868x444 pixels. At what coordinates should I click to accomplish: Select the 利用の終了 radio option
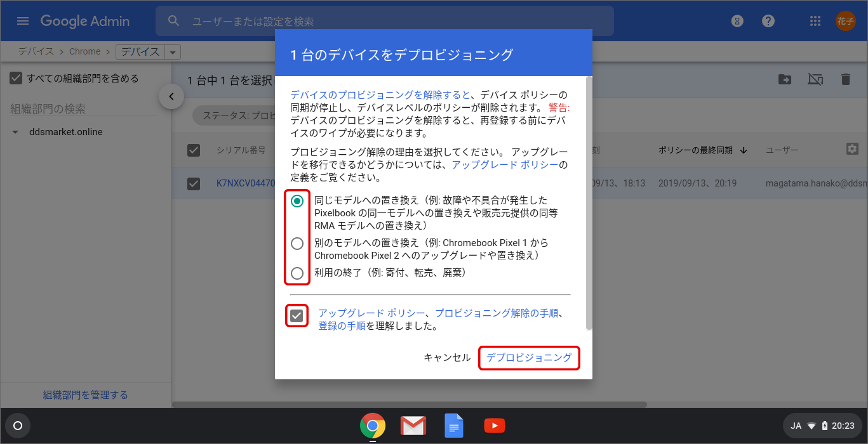pos(297,273)
